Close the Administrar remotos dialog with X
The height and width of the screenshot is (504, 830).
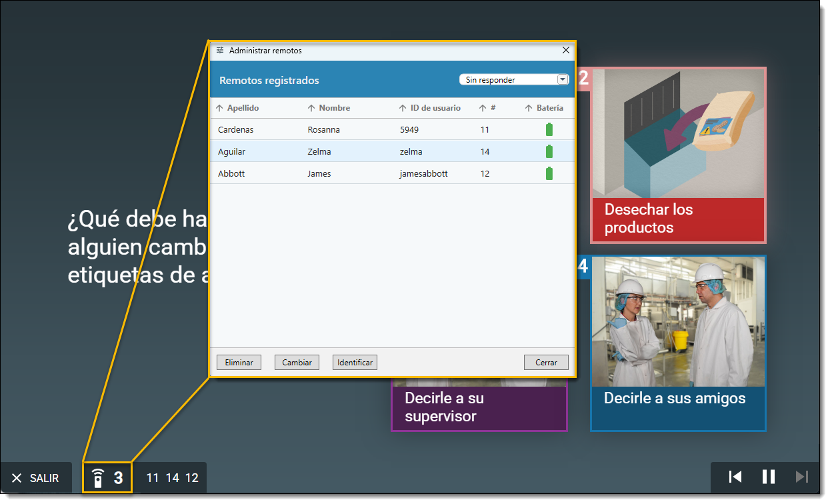(x=566, y=51)
